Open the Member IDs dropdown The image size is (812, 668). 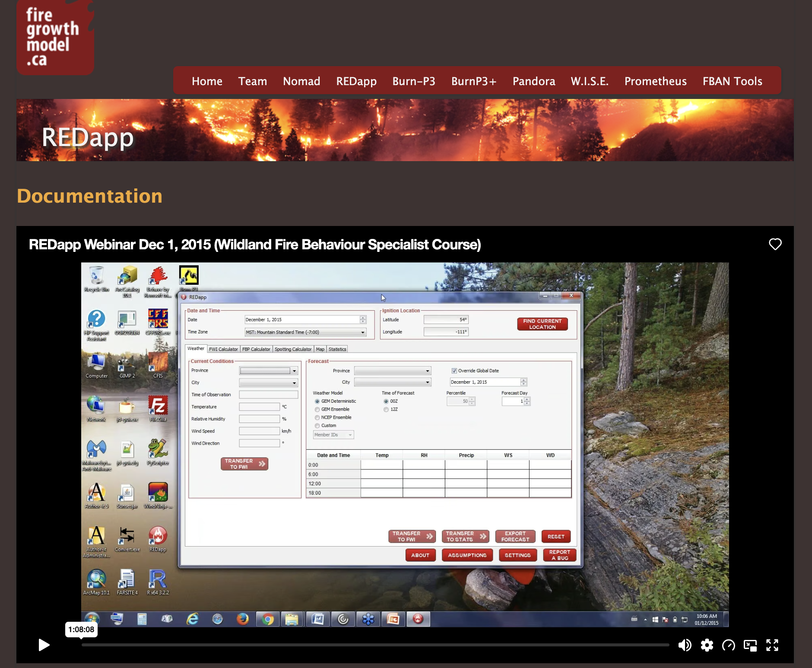[x=333, y=435]
